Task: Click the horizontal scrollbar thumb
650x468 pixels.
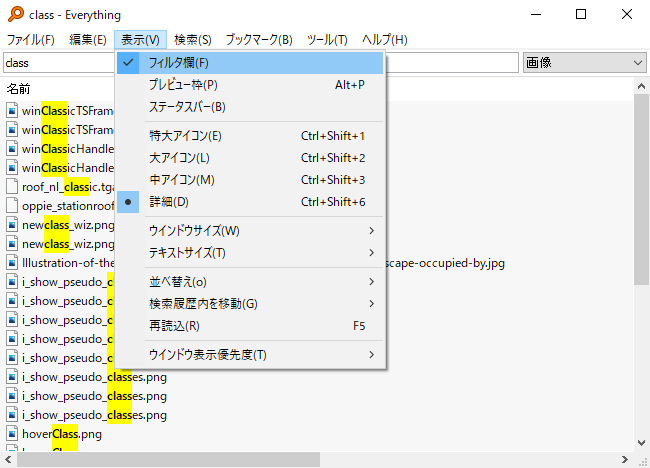Action: (168, 459)
